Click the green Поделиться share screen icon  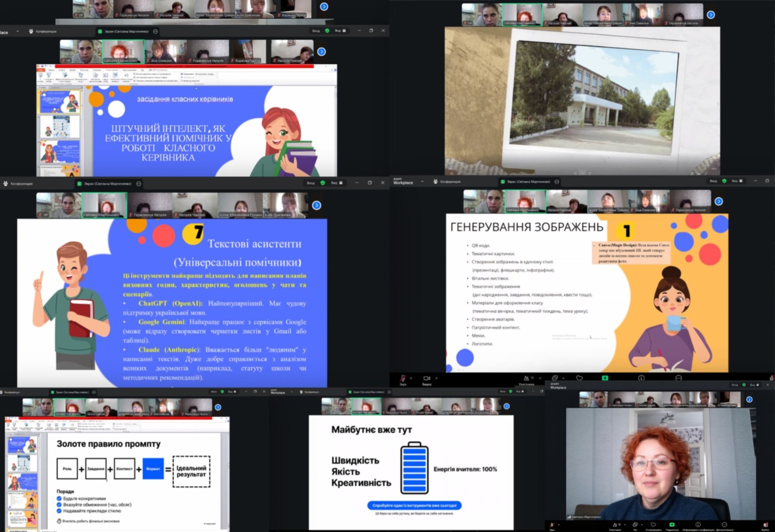coord(672,525)
